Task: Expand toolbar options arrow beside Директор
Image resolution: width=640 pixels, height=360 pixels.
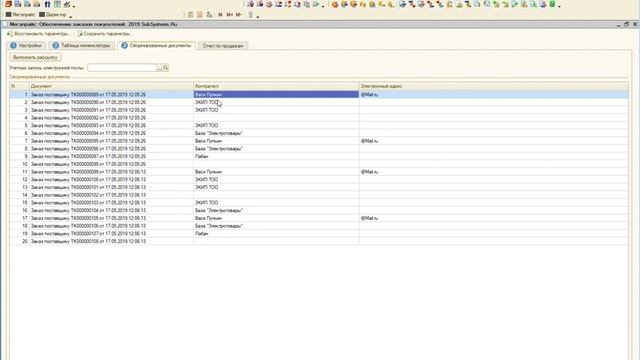Action: pyautogui.click(x=71, y=16)
